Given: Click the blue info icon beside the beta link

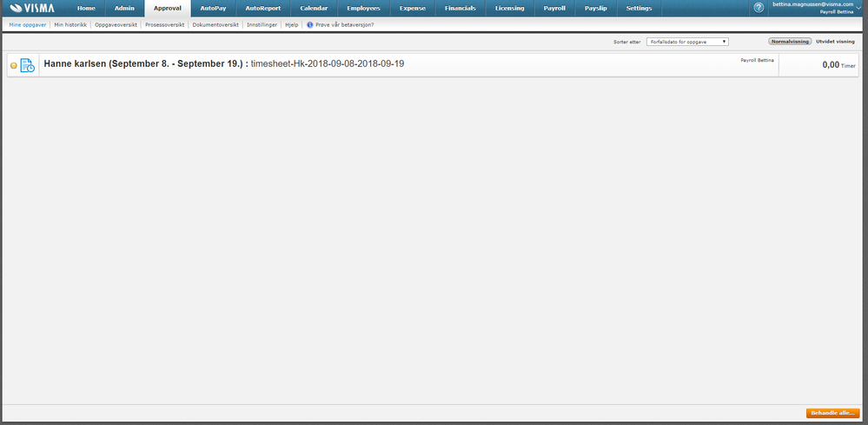Looking at the screenshot, I should pyautogui.click(x=310, y=25).
